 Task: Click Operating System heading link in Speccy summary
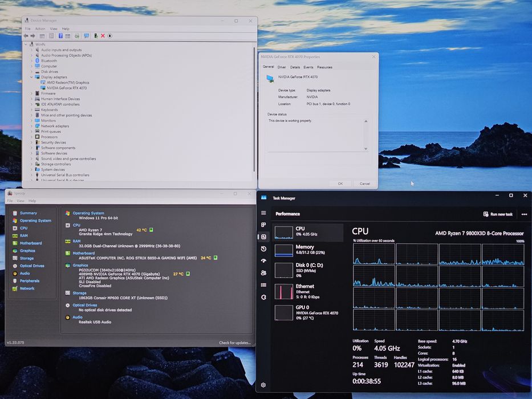[x=88, y=213]
